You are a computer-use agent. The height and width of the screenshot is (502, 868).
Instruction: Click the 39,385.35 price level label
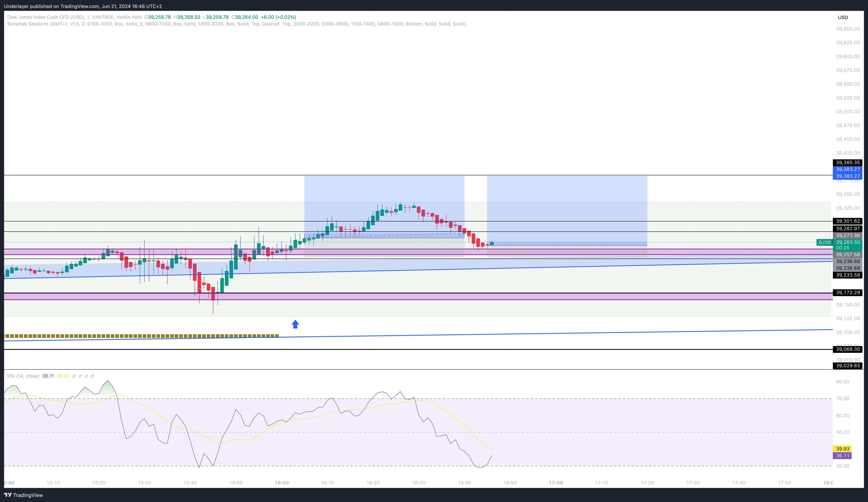pyautogui.click(x=848, y=162)
